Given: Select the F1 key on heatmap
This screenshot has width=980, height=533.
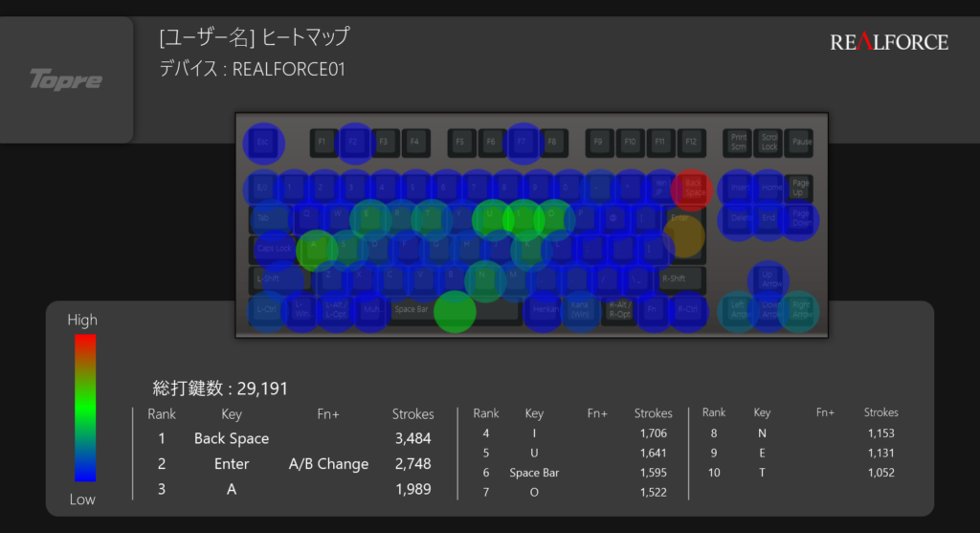Looking at the screenshot, I should point(322,143).
